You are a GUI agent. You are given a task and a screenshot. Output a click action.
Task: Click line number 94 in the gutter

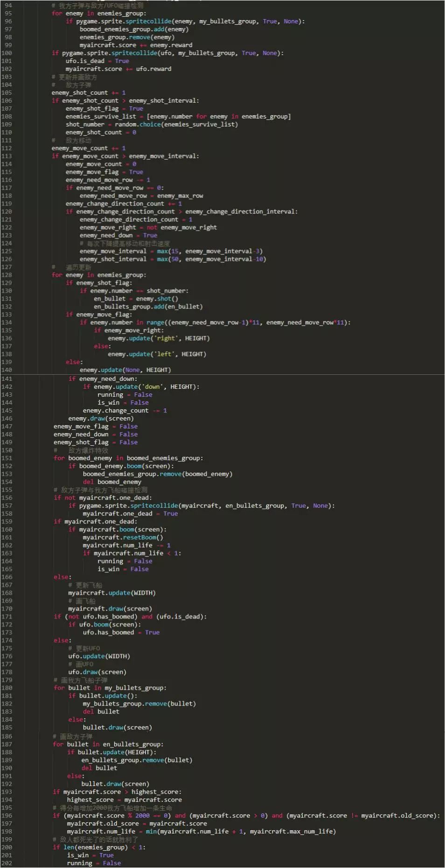(8, 6)
